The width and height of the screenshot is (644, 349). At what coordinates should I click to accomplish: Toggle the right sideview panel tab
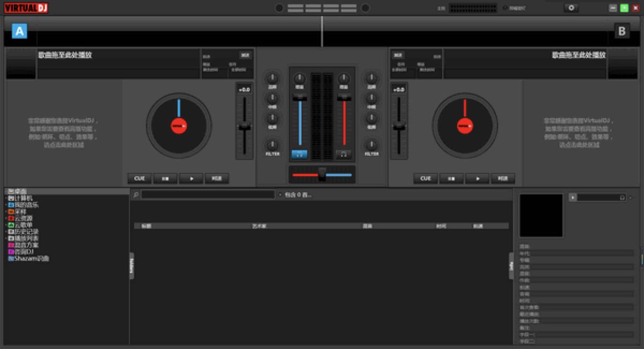(511, 266)
